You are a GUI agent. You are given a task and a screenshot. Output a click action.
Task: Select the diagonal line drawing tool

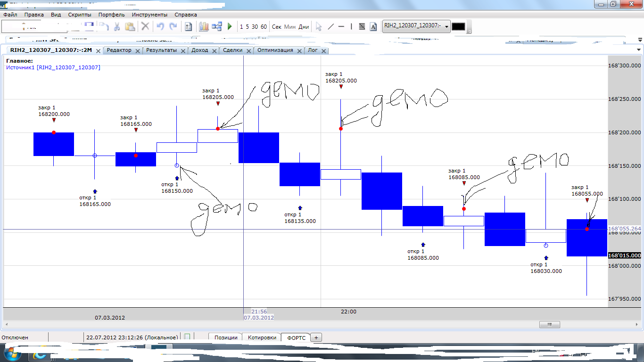pos(330,27)
